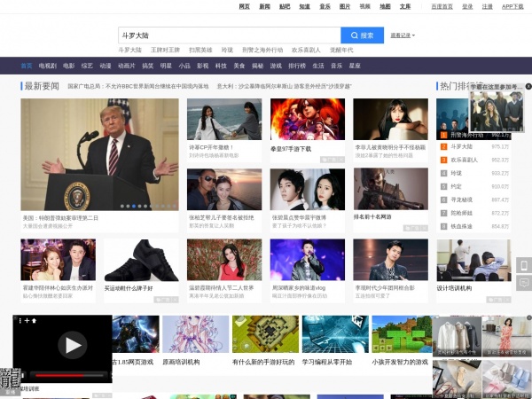The image size is (532, 399).
Task: Open the 学习编程从零开始 thumbnail
Action: tap(335, 334)
